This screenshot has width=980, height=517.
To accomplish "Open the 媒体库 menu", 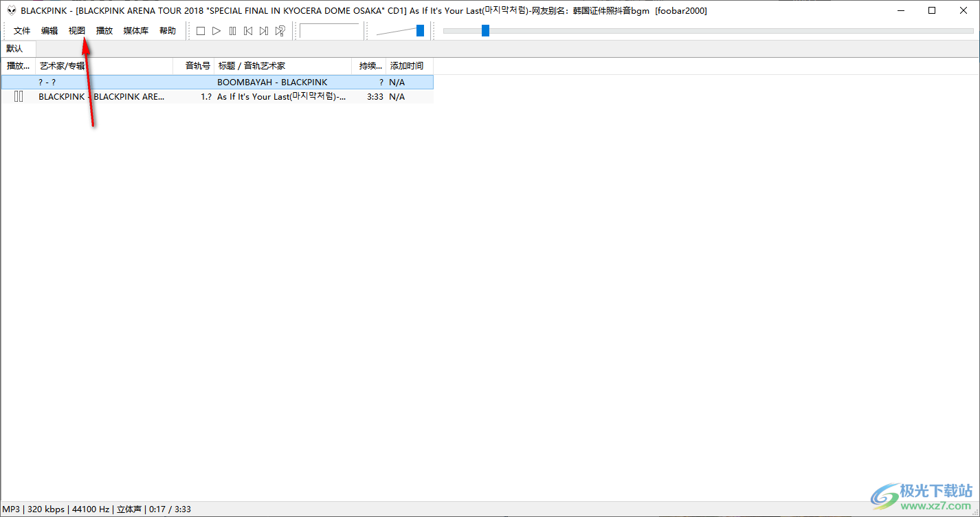I will 136,31.
